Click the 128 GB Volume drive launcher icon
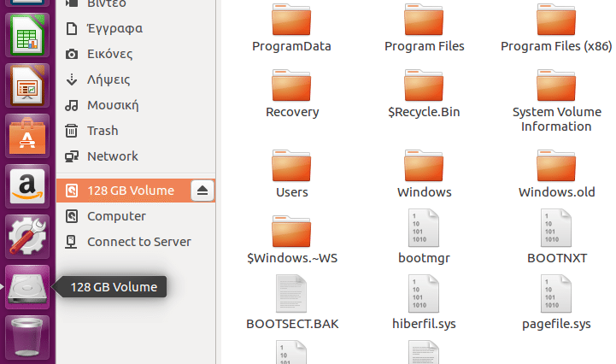Viewport: 616px width, 364px height. [x=27, y=287]
